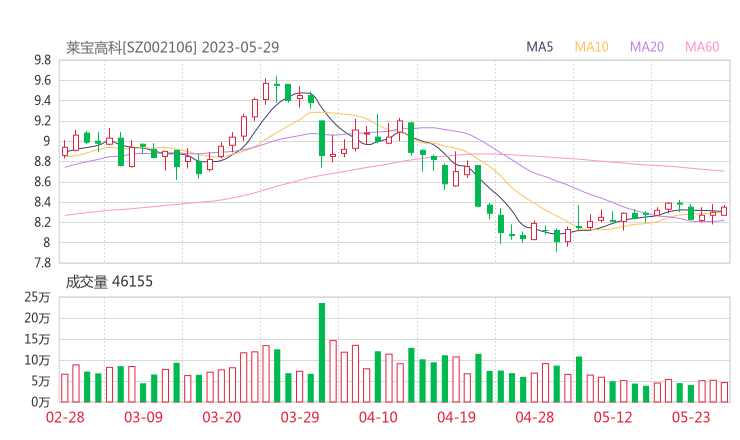This screenshot has height=440, width=740.
Task: Click the last red volume bar
Action: point(724,392)
